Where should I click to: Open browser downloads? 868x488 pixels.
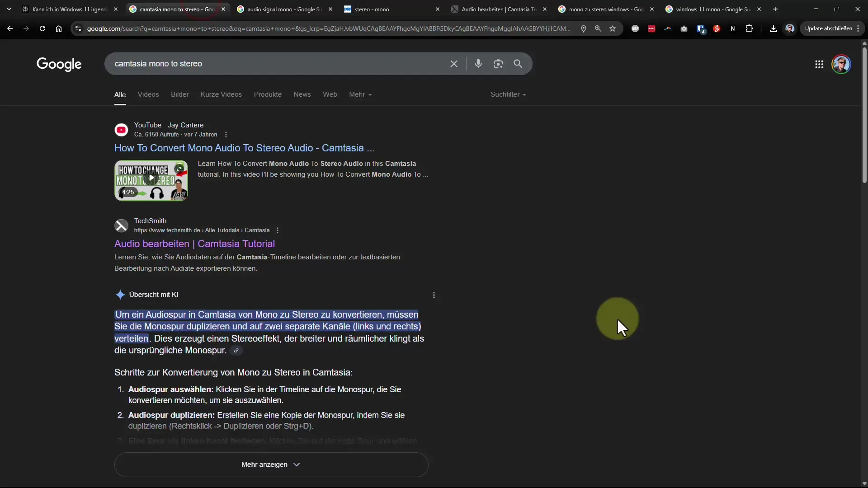[x=774, y=28]
